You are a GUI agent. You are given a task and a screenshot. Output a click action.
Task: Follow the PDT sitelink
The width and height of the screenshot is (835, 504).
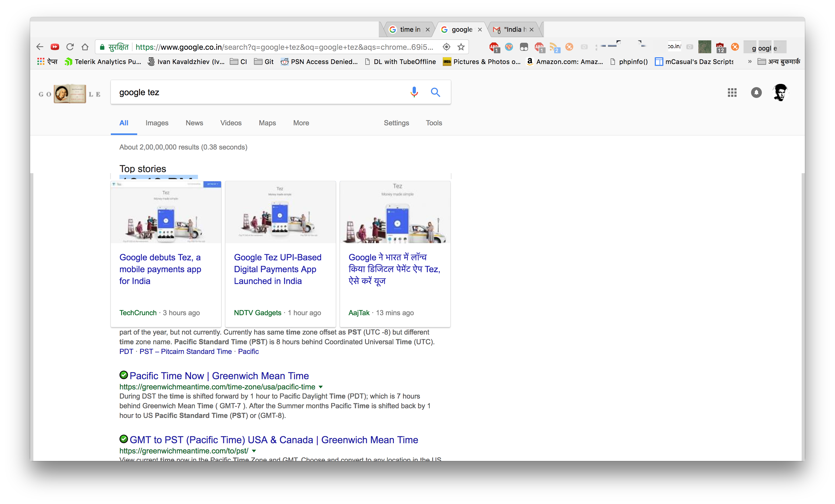126,352
